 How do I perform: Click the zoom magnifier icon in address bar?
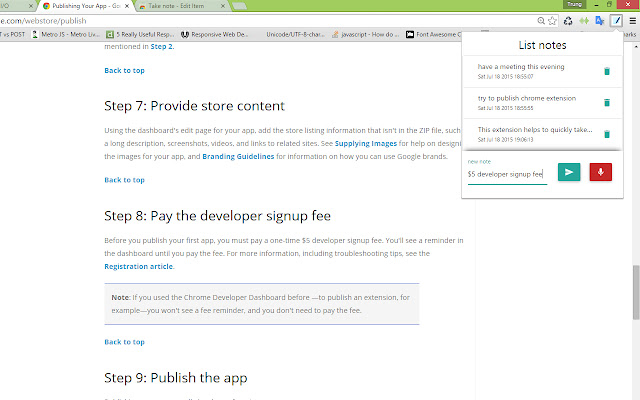click(x=541, y=21)
